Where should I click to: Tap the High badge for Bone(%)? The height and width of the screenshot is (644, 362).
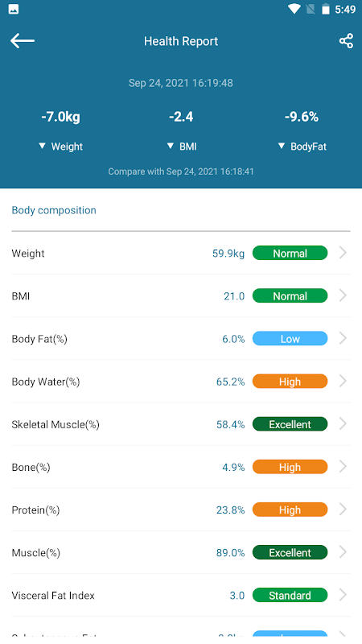290,467
